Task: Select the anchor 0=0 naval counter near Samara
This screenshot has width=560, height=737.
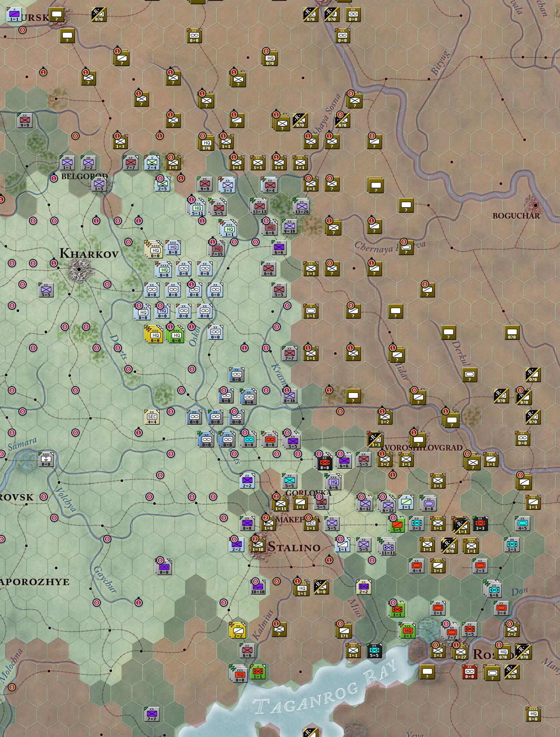Action: click(x=46, y=459)
